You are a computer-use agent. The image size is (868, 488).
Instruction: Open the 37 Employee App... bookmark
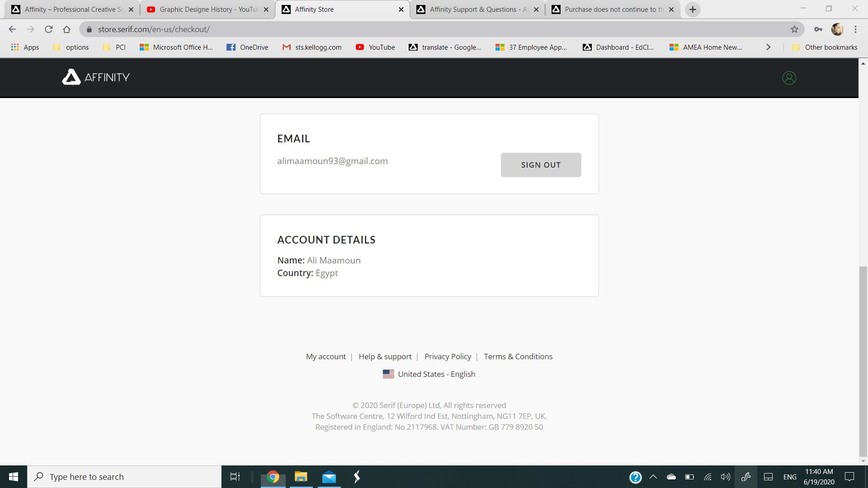click(x=531, y=47)
